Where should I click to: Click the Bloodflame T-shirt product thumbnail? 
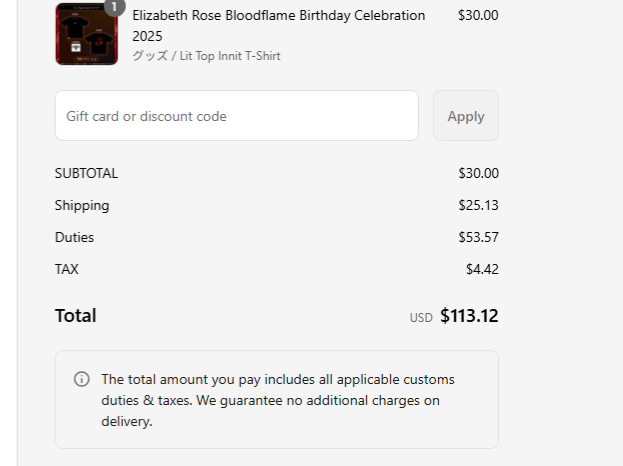pos(86,34)
